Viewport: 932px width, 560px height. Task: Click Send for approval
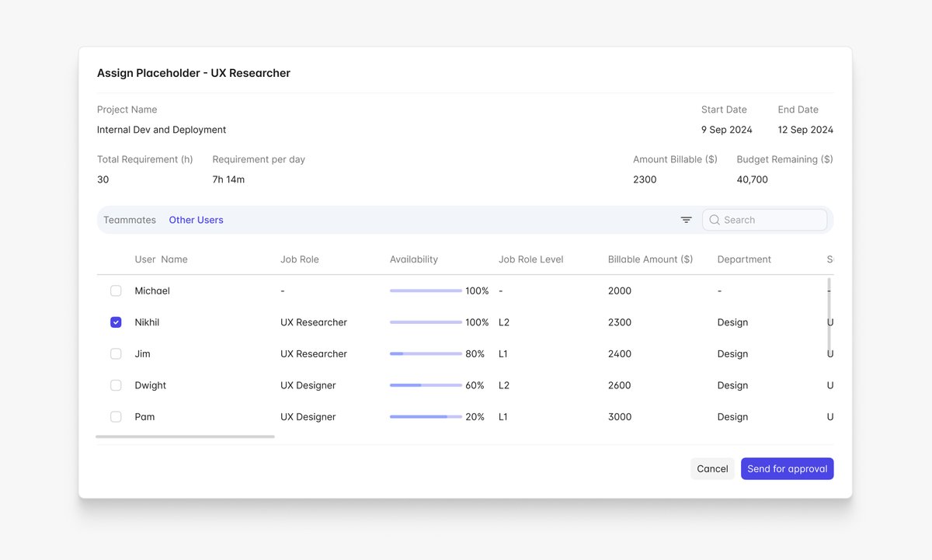[x=787, y=468]
